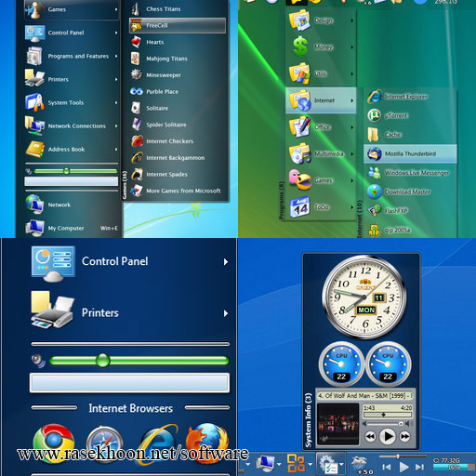Launch Internet Explorer under Internet Browsers

click(x=159, y=443)
